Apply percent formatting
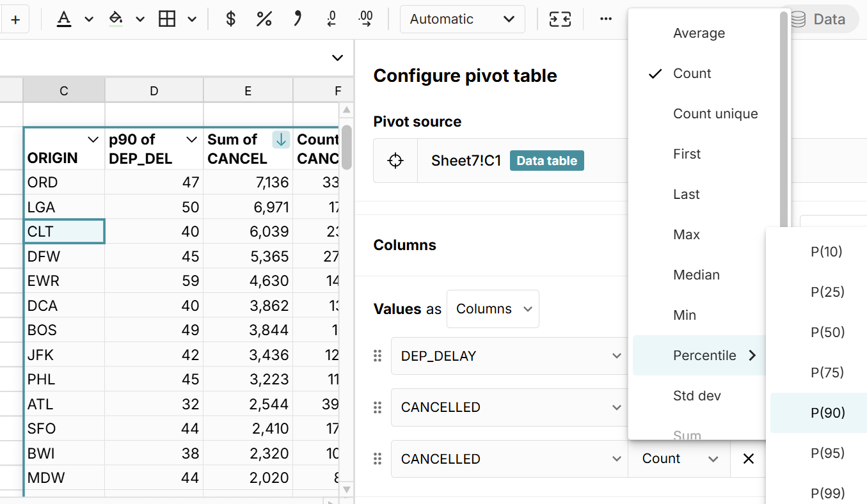 pos(264,19)
